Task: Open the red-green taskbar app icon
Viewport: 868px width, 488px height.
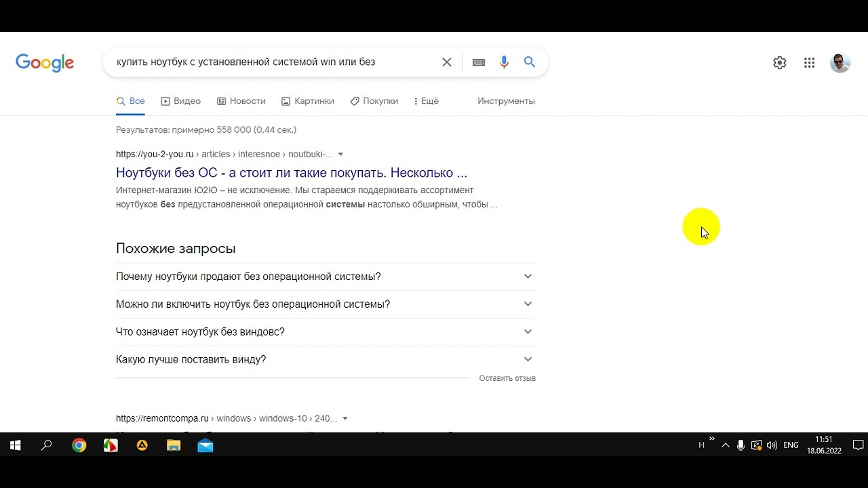Action: pos(111,445)
